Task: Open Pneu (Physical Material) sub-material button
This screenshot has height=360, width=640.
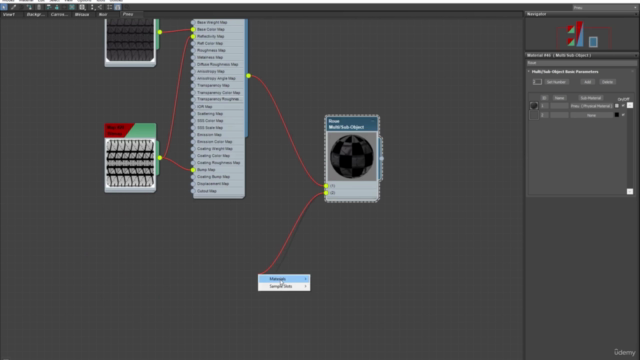Action: point(591,106)
